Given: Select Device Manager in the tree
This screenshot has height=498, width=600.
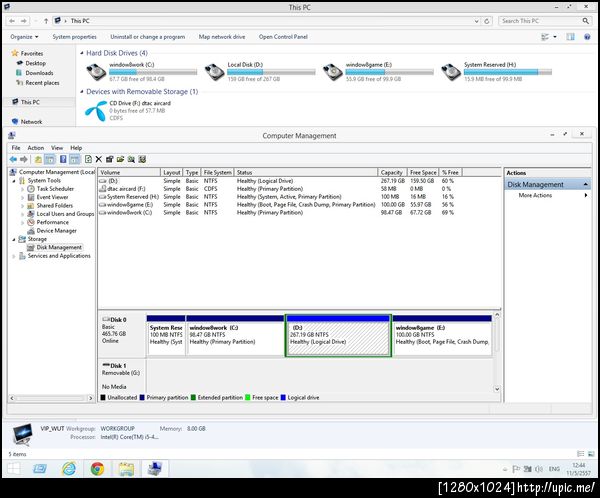Looking at the screenshot, I should pyautogui.click(x=57, y=231).
